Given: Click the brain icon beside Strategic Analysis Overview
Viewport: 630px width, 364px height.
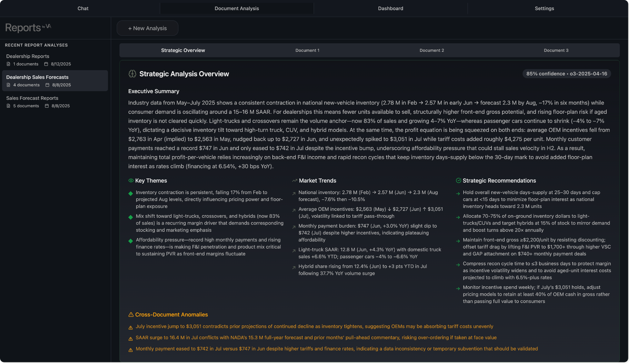Looking at the screenshot, I should [x=132, y=74].
